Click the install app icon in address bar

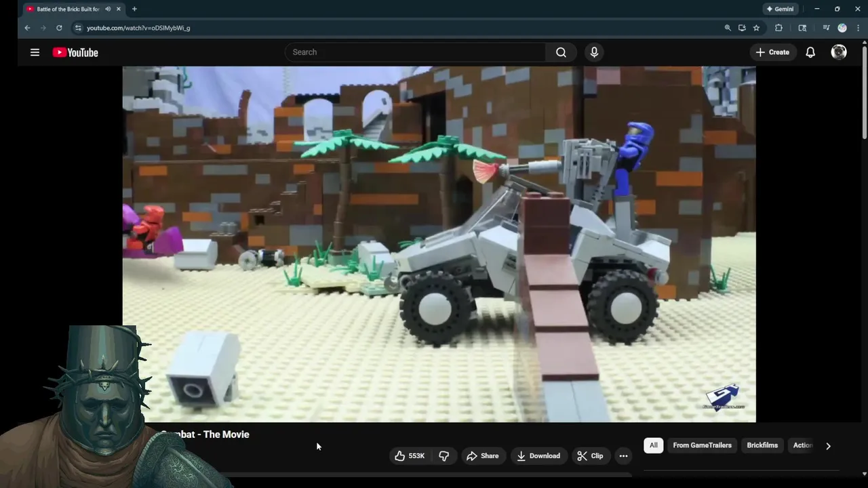pyautogui.click(x=742, y=28)
